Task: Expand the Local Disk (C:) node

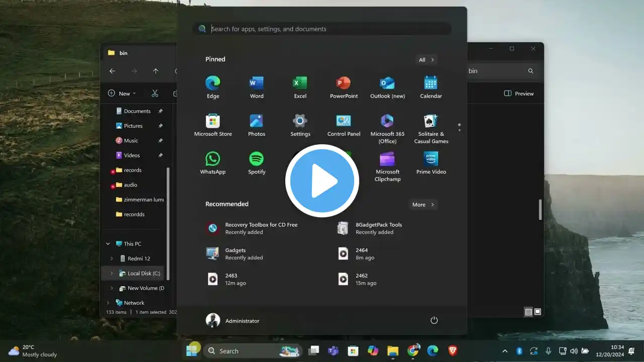Action: (112, 273)
